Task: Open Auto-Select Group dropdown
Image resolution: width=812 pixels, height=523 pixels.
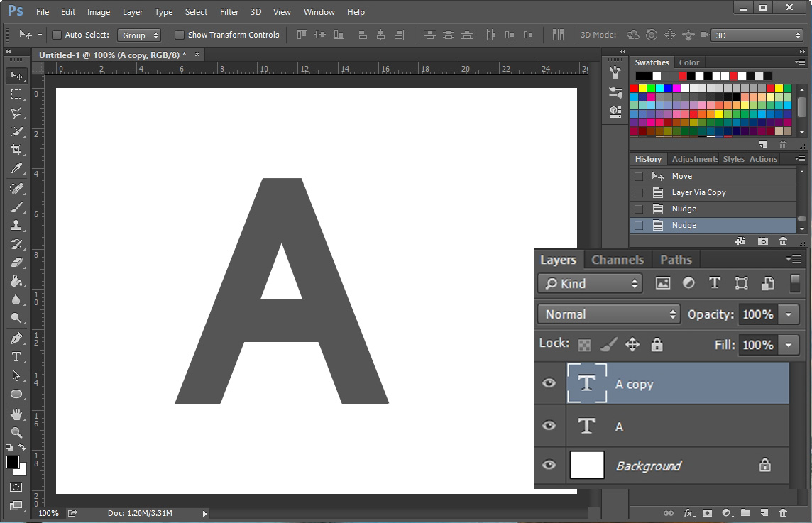Action: 139,35
